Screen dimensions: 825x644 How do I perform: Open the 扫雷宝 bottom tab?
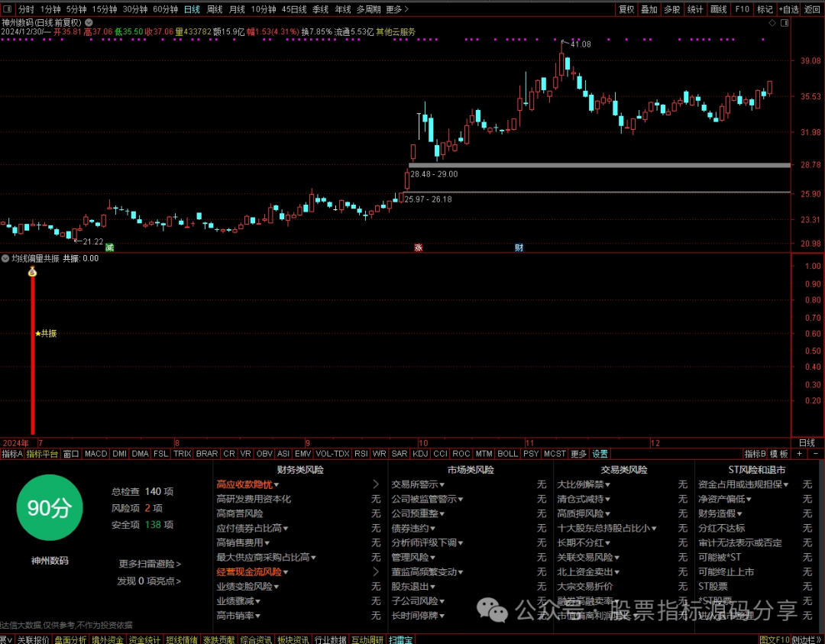coord(400,639)
